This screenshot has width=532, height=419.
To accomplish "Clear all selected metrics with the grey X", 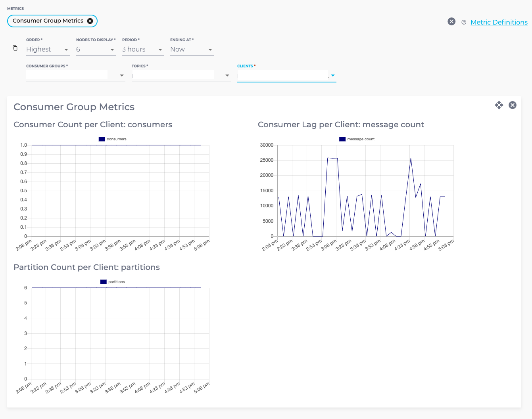I will (451, 21).
